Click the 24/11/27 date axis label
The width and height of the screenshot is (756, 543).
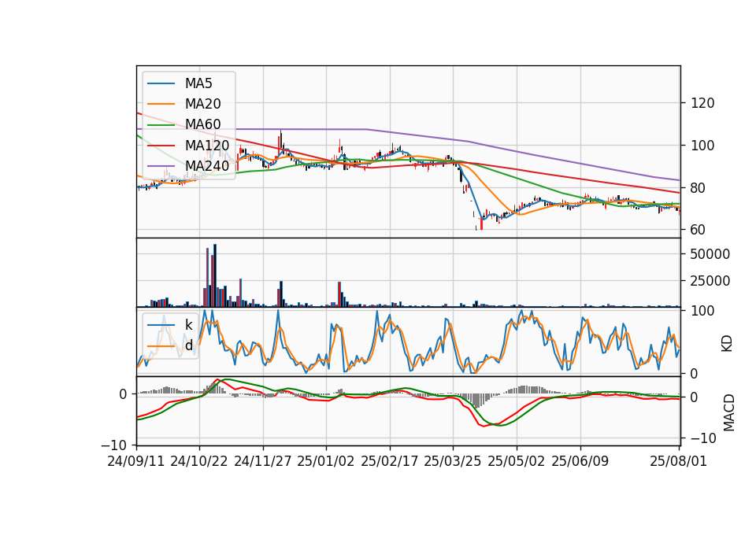pos(263,461)
